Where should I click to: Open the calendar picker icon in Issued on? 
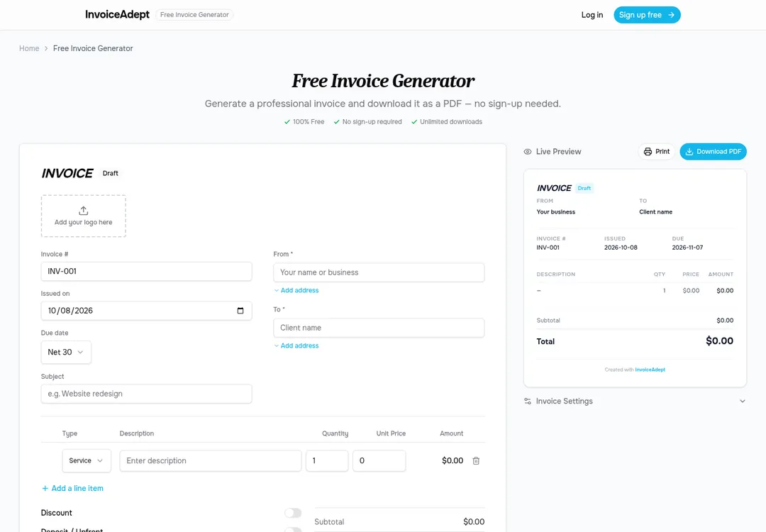click(x=240, y=311)
